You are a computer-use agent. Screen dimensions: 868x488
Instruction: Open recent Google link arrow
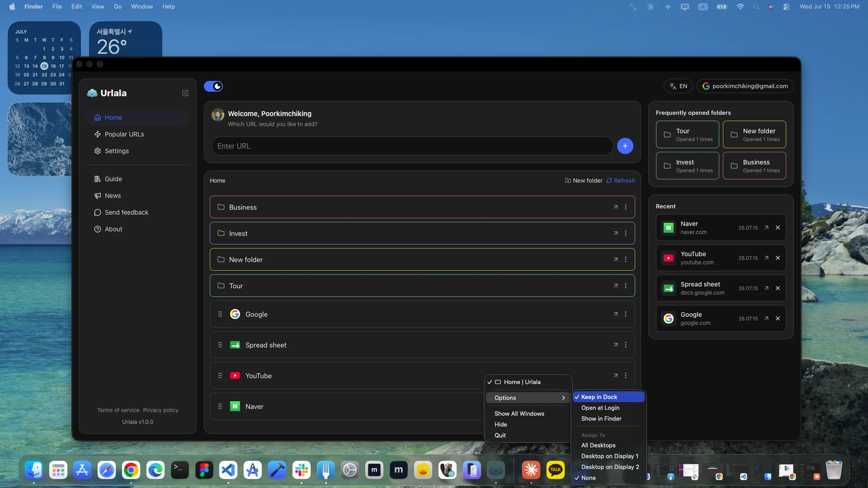pos(766,319)
